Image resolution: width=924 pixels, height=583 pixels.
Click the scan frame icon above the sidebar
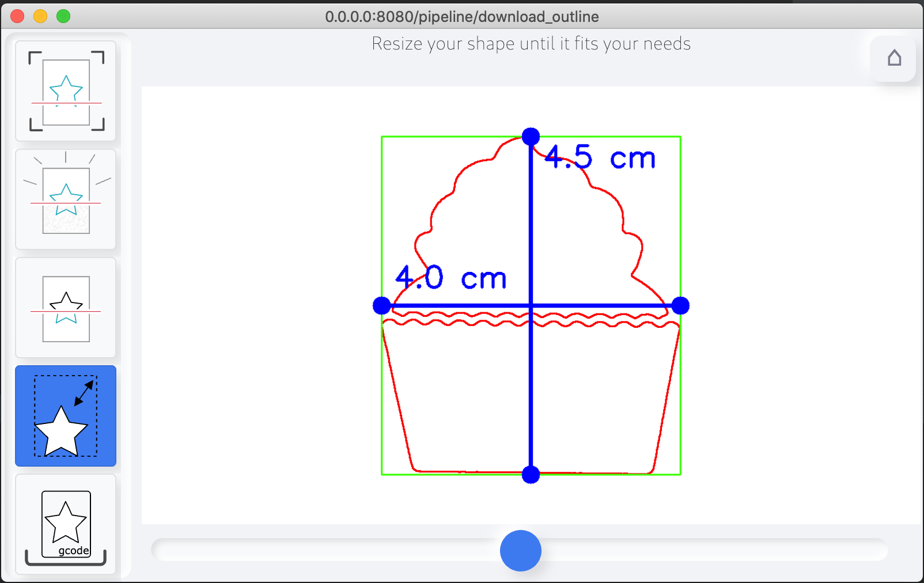[66, 90]
